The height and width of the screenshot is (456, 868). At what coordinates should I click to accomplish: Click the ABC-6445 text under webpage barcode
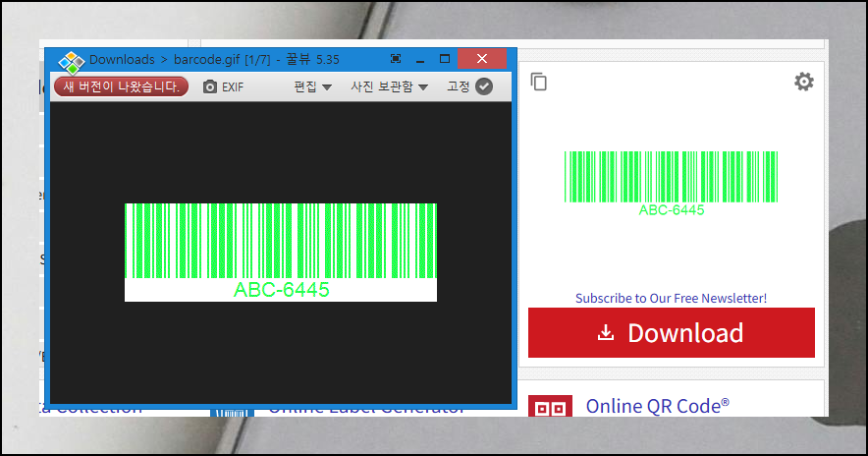[672, 210]
